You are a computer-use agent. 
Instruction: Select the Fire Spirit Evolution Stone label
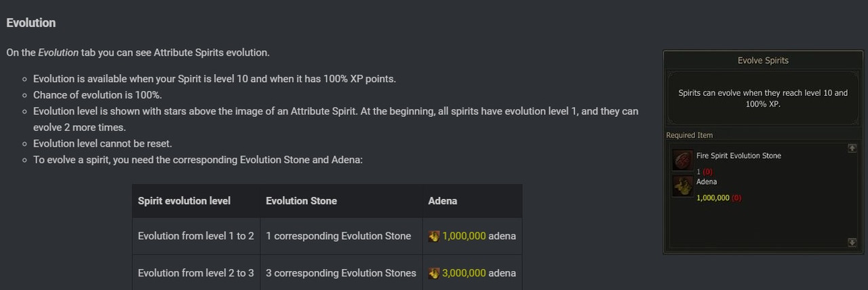point(738,156)
